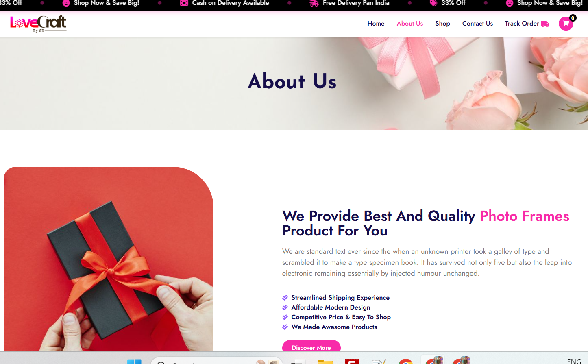Click the delivery truck icon beside Track Order
The height and width of the screenshot is (364, 588).
pos(545,24)
